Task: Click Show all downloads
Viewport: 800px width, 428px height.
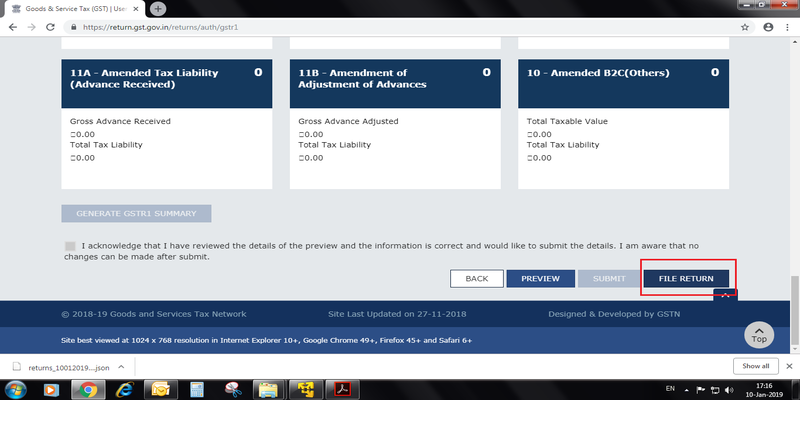Action: point(755,366)
